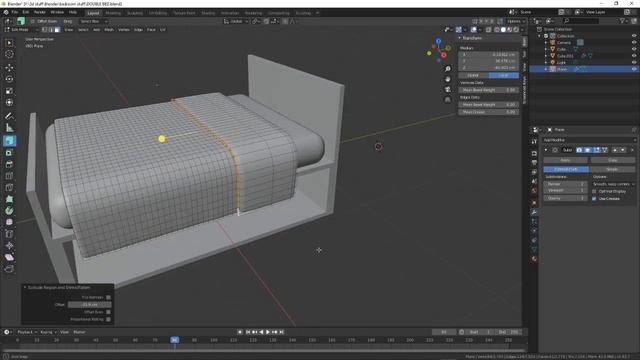The width and height of the screenshot is (640, 360).
Task: Open the File menu
Action: pyautogui.click(x=15, y=12)
